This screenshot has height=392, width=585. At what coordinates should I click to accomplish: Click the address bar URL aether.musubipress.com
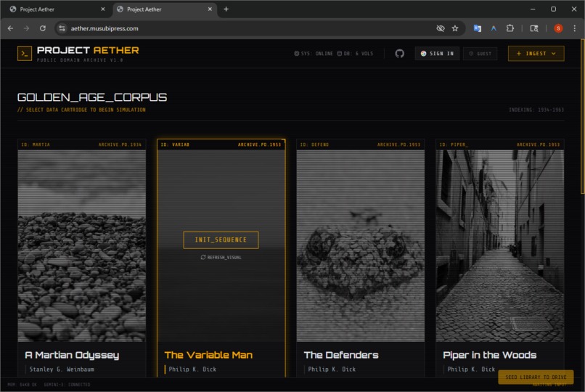[105, 28]
